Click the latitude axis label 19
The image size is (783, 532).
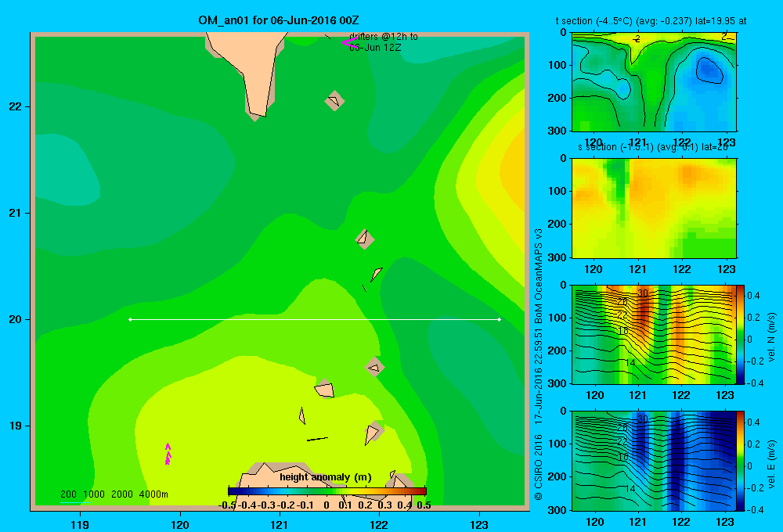coord(16,426)
